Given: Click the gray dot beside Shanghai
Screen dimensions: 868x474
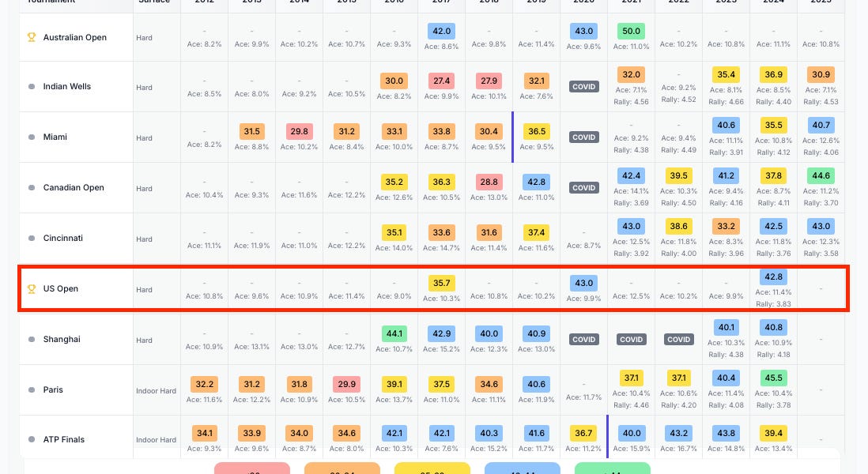Looking at the screenshot, I should point(32,339).
